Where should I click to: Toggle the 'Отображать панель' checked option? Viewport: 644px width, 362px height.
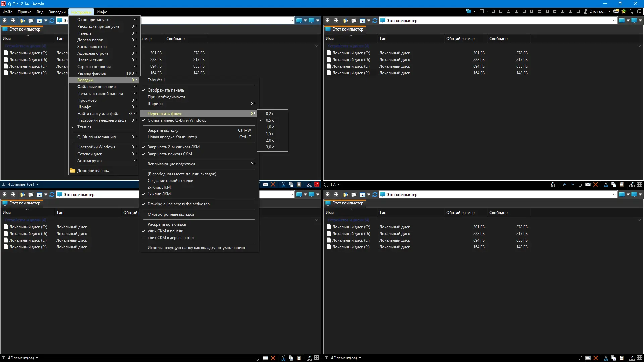tap(166, 90)
